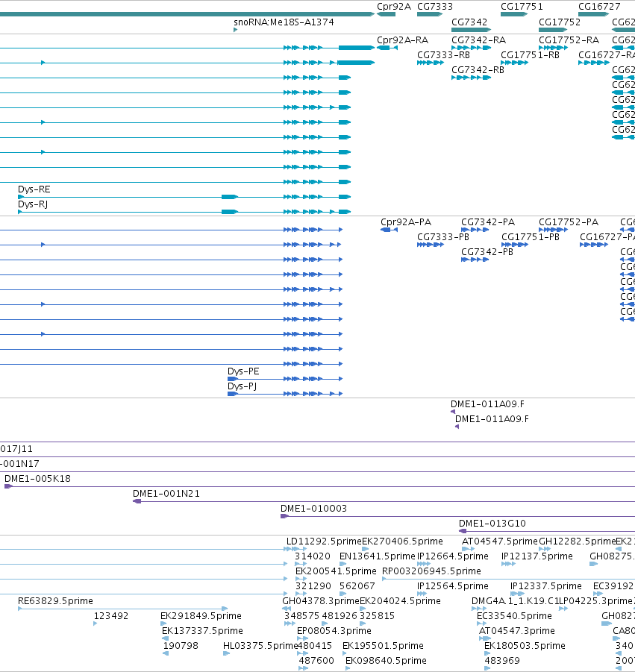Select the 314020 EST label

pos(313,556)
